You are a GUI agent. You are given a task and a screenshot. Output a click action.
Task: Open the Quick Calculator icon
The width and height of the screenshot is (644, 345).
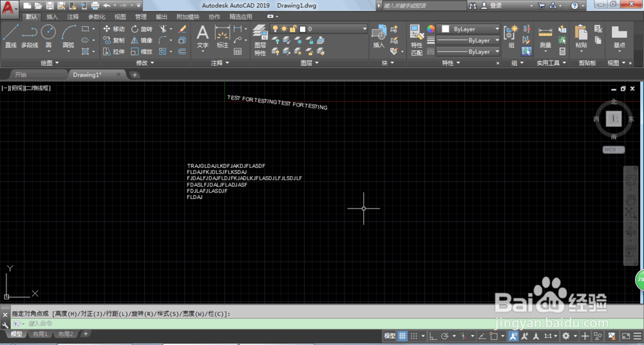coord(562,51)
